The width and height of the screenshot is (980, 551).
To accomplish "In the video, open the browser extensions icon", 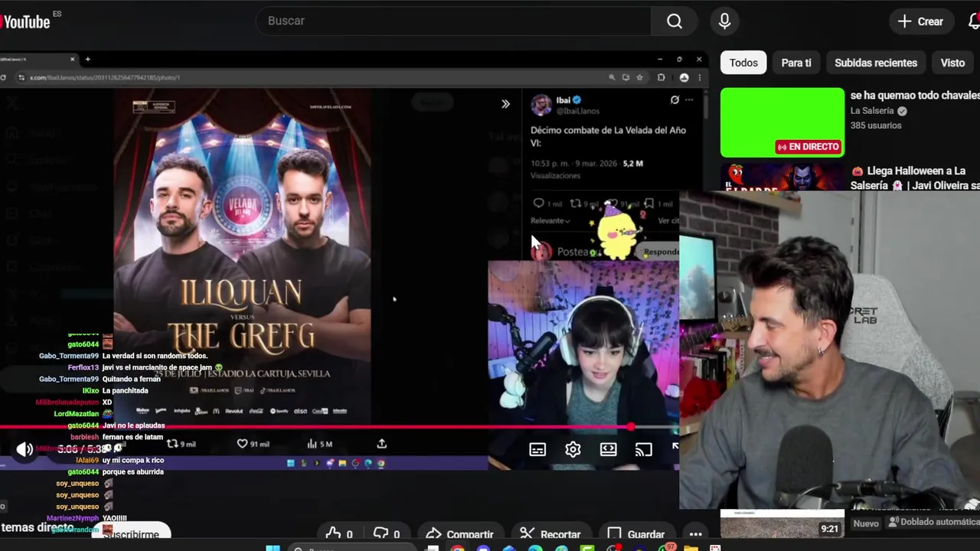I will pos(661,77).
